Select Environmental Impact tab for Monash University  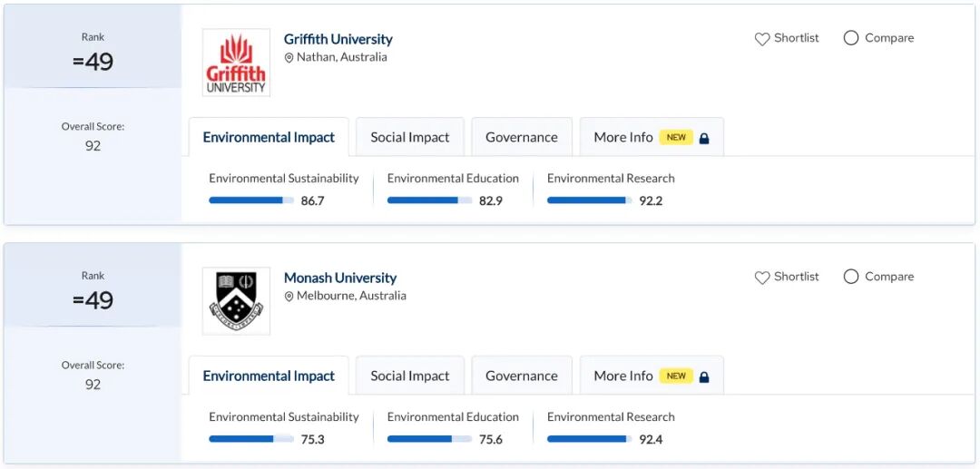pos(269,376)
